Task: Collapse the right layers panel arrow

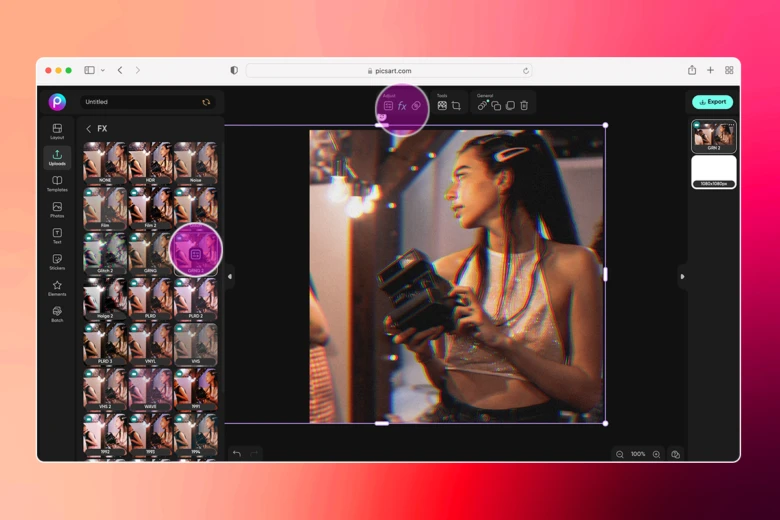Action: 683,277
